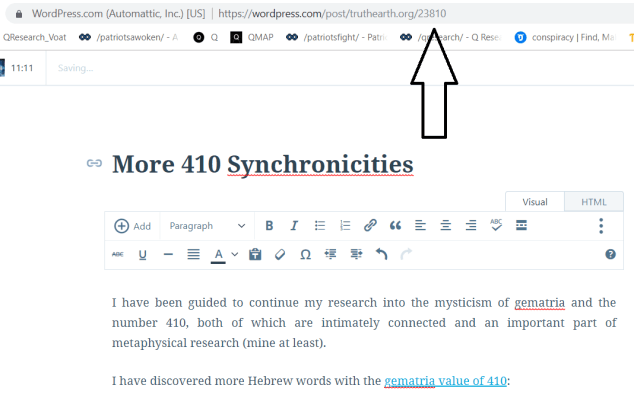Toggle underline formatting
This screenshot has height=401, width=634.
pyautogui.click(x=142, y=255)
